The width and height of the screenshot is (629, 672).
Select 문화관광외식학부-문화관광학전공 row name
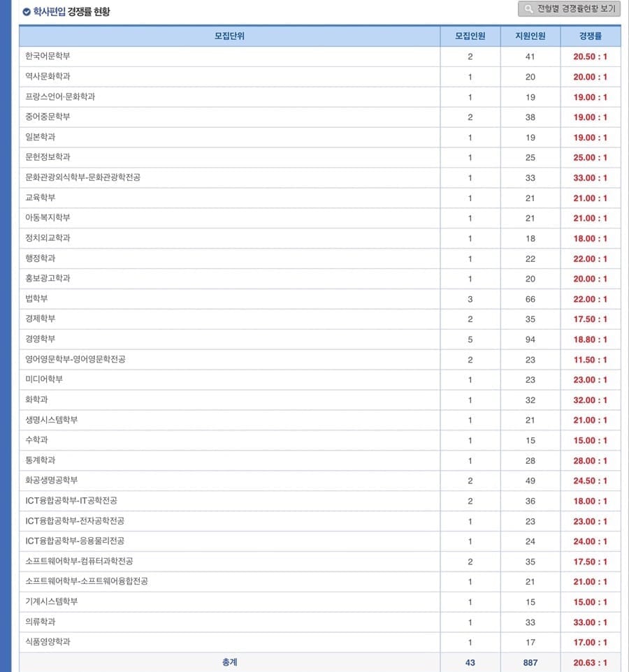pyautogui.click(x=82, y=177)
